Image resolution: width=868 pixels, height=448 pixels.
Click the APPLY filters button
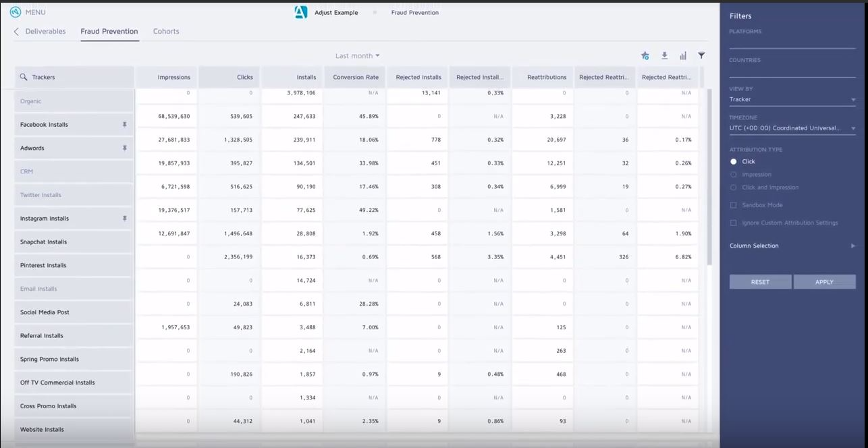[824, 282]
